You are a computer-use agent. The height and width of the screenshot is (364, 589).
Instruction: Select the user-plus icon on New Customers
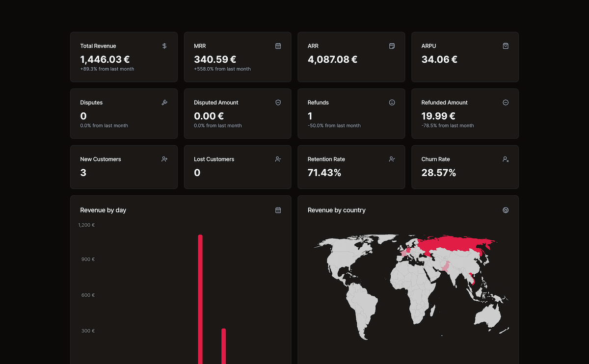[x=164, y=159]
